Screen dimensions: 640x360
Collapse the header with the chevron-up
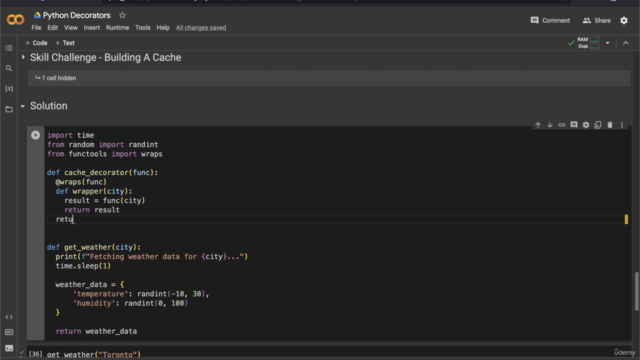pyautogui.click(x=625, y=43)
